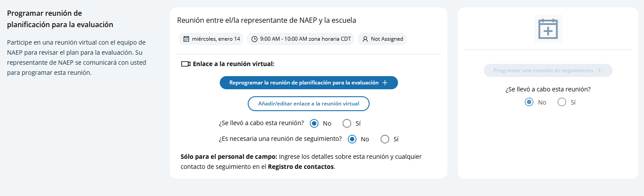644x196 pixels.
Task: Select Sí radio in the right follow-up panel
Action: pos(562,102)
